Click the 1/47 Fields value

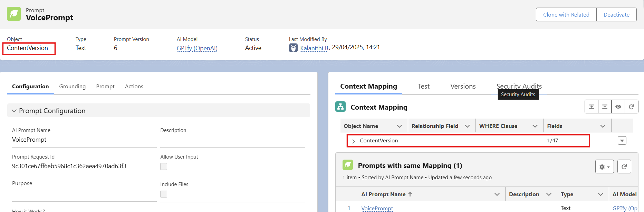(552, 141)
